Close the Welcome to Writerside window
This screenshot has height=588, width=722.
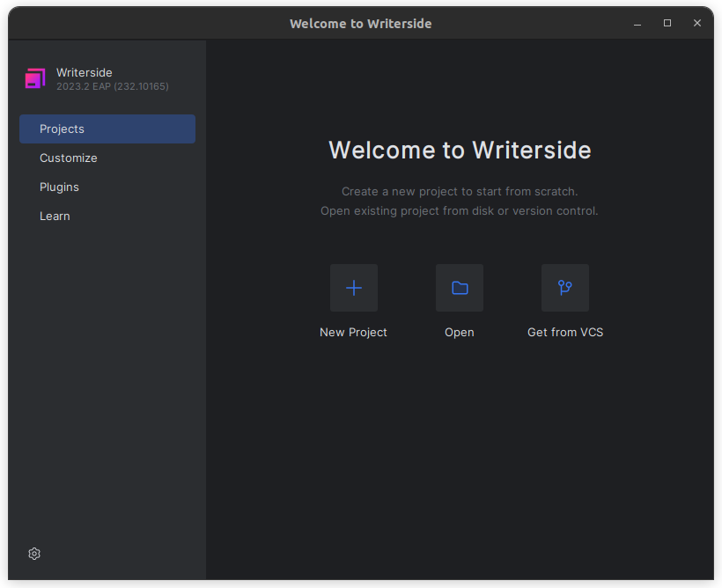pos(697,24)
